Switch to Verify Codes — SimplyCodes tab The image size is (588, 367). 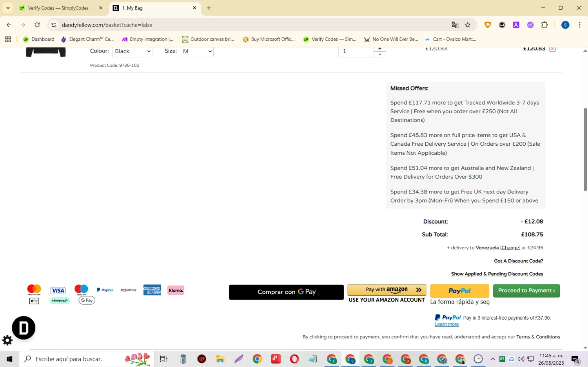coord(59,8)
